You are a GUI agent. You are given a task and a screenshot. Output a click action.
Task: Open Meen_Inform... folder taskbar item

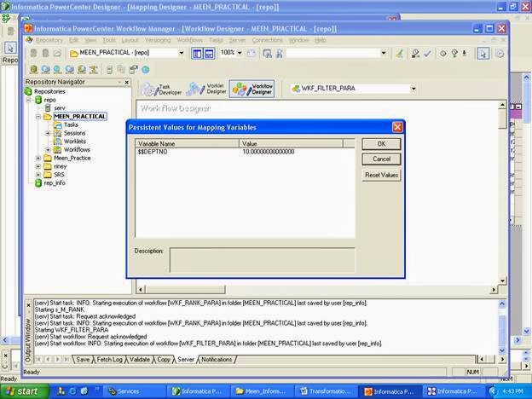pos(261,391)
